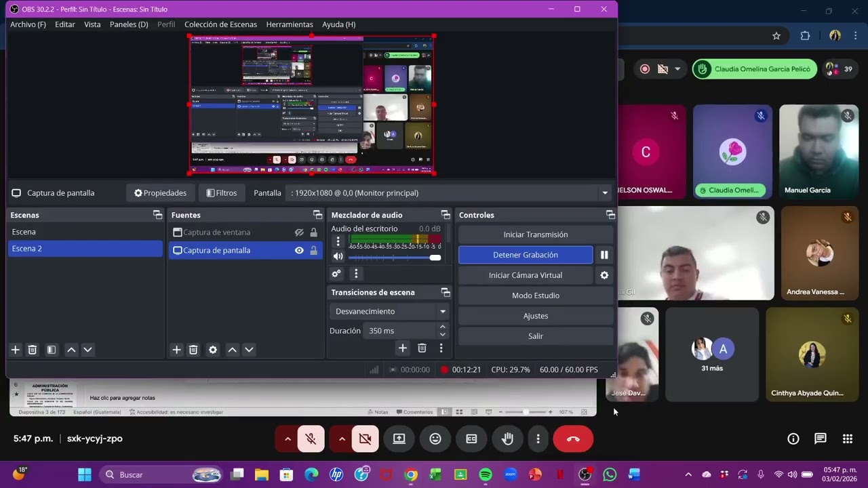Undock the Controles panel
Screen dimensions: 868x488
(610, 215)
